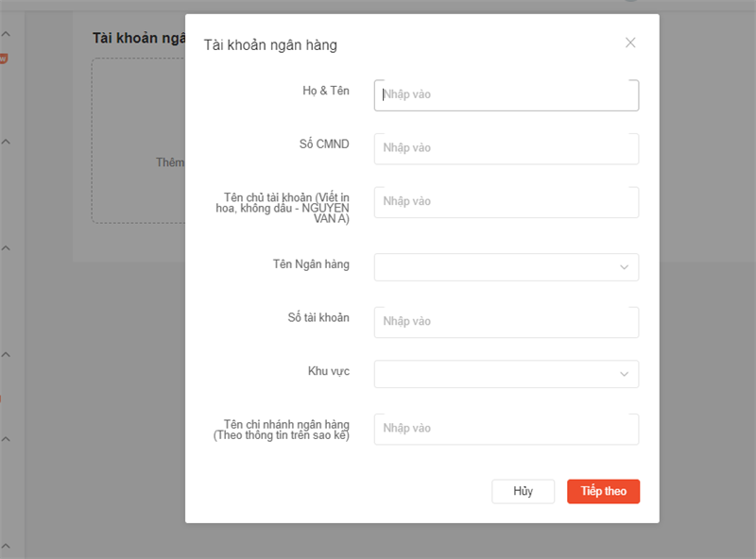Click the Họ & Tên label
This screenshot has height=559, width=756.
click(x=326, y=91)
